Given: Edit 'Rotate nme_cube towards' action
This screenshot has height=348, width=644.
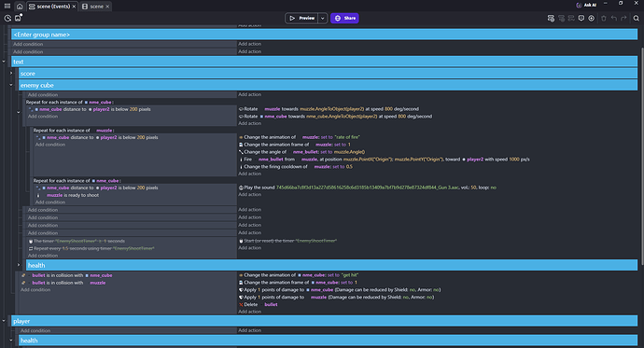Looking at the screenshot, I should [336, 117].
